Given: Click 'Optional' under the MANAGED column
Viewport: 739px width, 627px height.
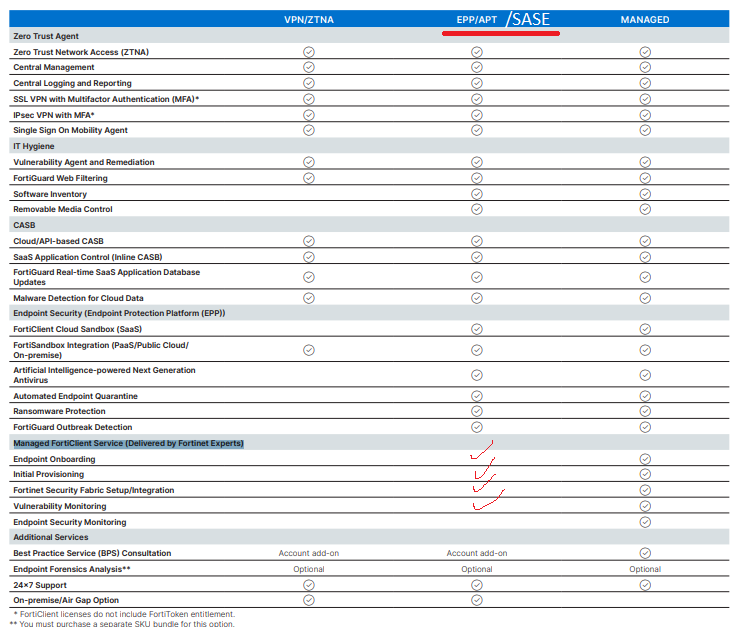Looking at the screenshot, I should click(645, 569).
